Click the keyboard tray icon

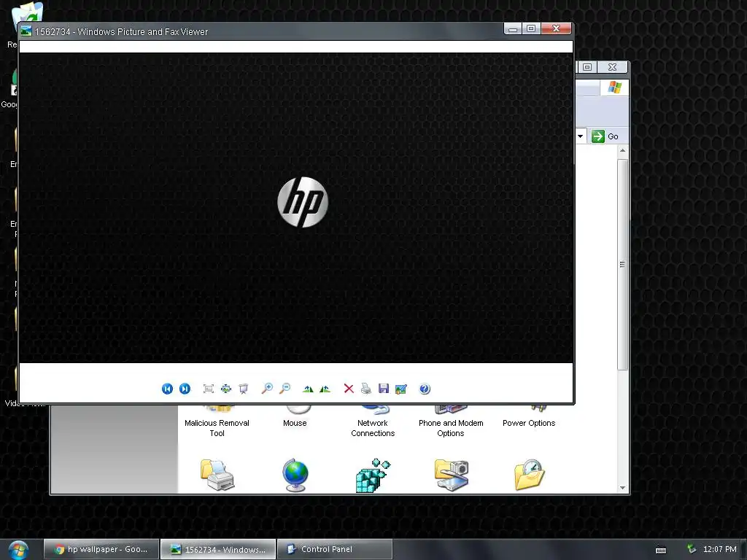[661, 550]
